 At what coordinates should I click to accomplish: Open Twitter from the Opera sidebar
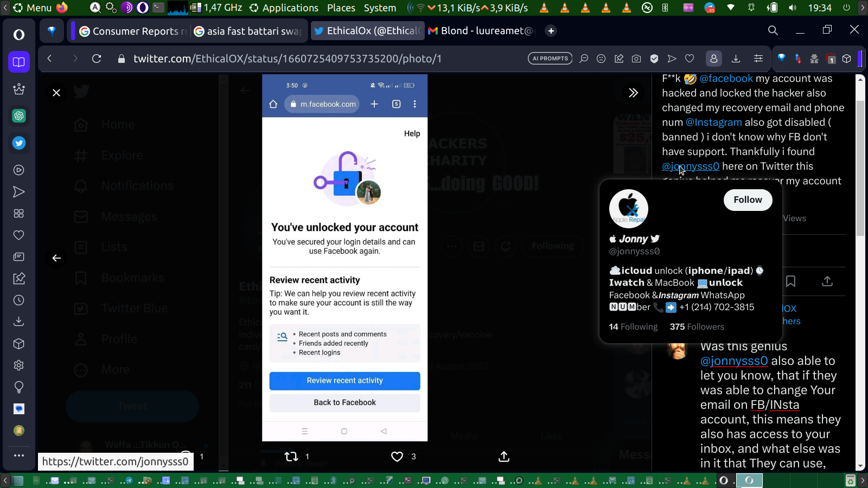pyautogui.click(x=19, y=143)
